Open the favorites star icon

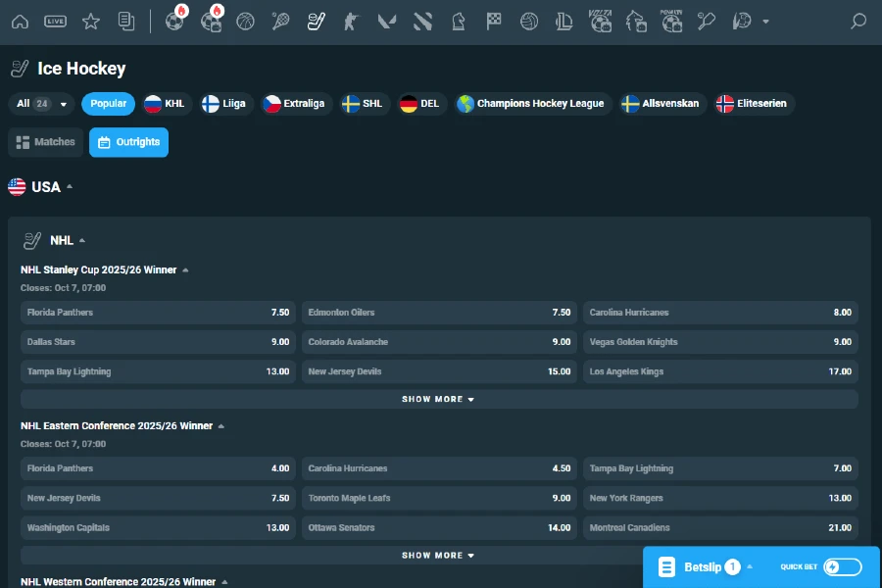[x=90, y=21]
